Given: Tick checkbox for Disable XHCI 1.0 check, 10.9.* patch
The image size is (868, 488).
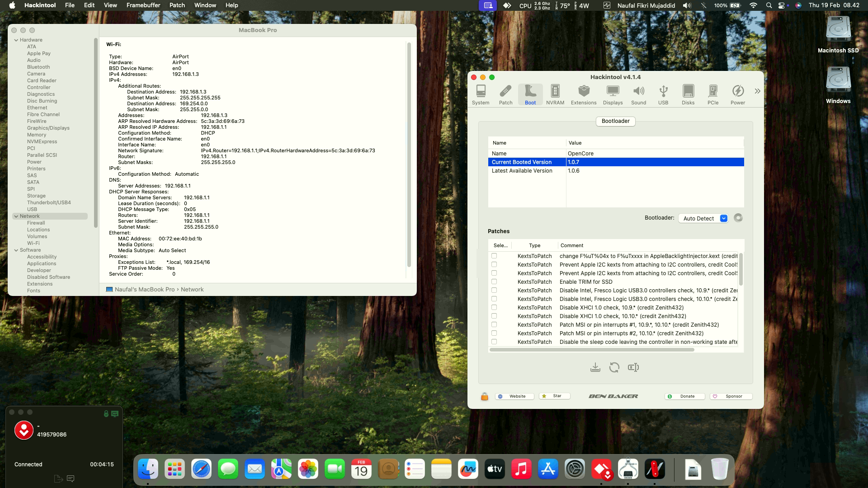Looking at the screenshot, I should coord(494,307).
